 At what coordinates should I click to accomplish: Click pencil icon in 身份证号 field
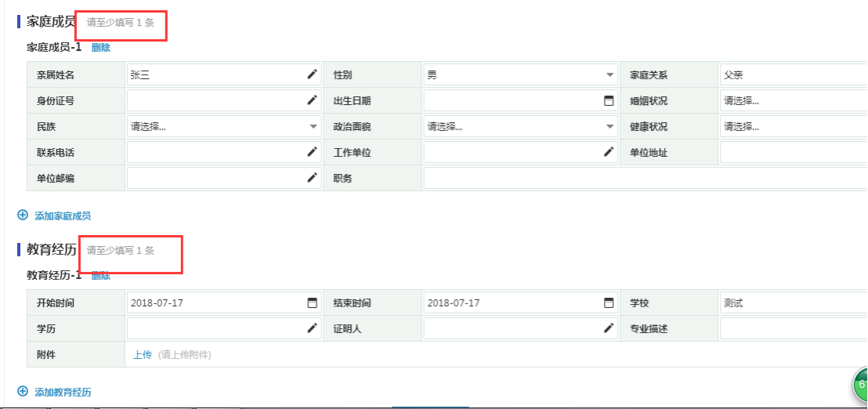coord(312,100)
